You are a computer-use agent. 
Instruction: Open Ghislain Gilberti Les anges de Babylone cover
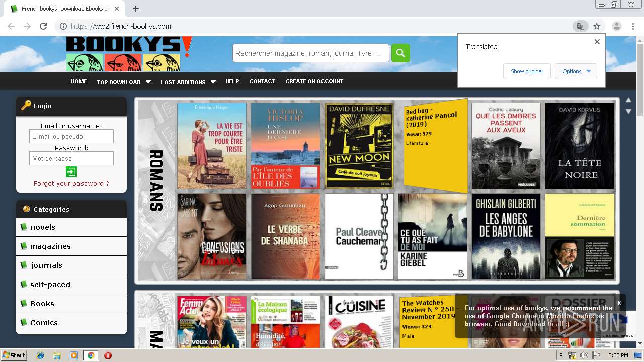coord(506,236)
